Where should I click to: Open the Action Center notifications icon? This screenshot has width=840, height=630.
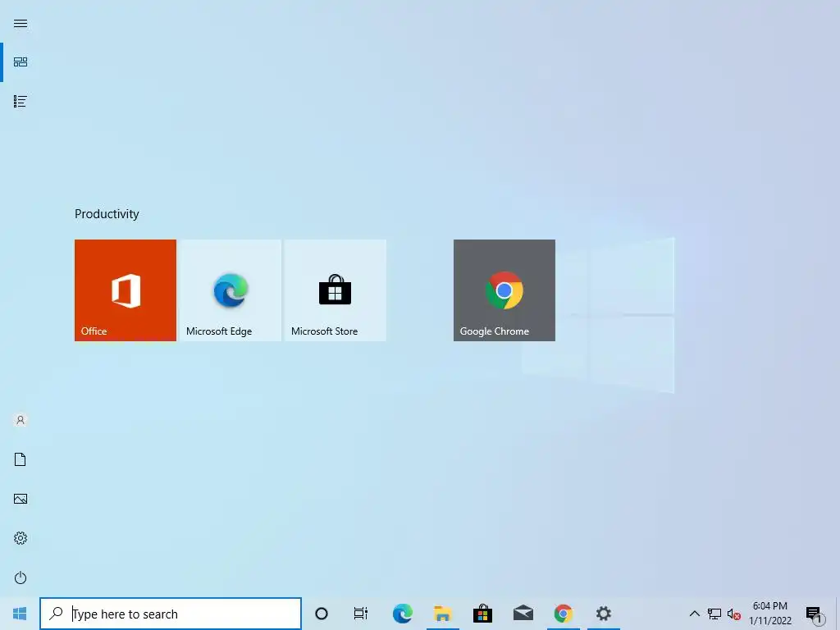coord(815,614)
